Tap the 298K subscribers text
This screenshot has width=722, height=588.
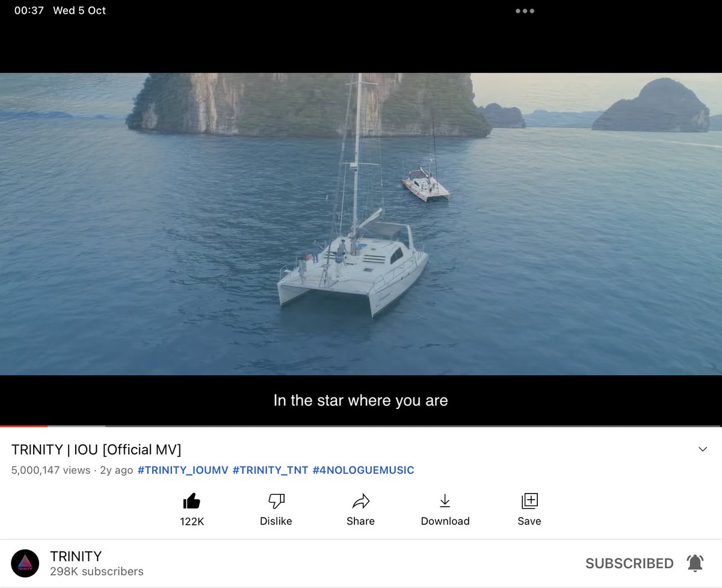pos(97,571)
